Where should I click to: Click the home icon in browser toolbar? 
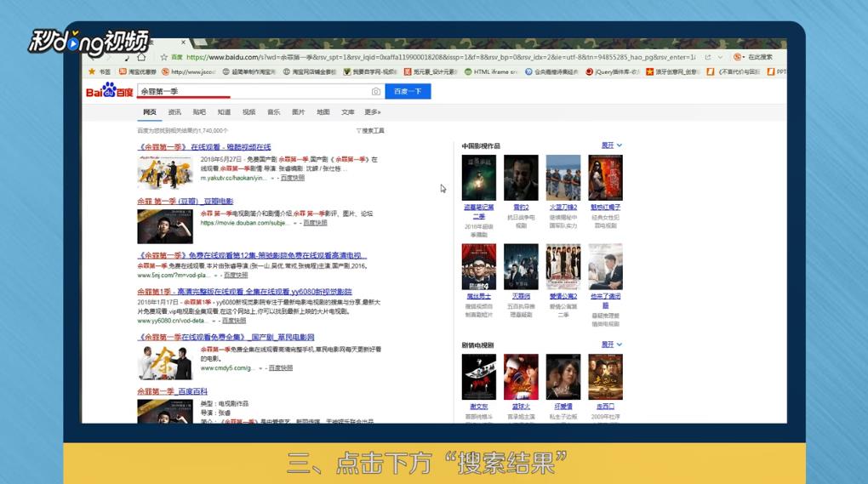coord(142,57)
